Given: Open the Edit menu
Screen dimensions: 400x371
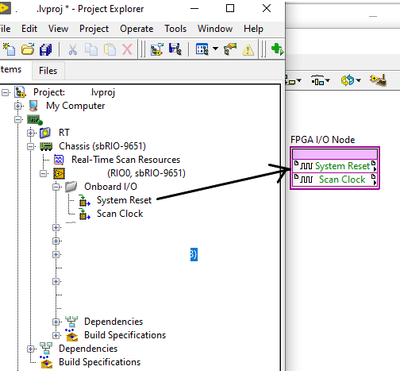Looking at the screenshot, I should coord(29,29).
